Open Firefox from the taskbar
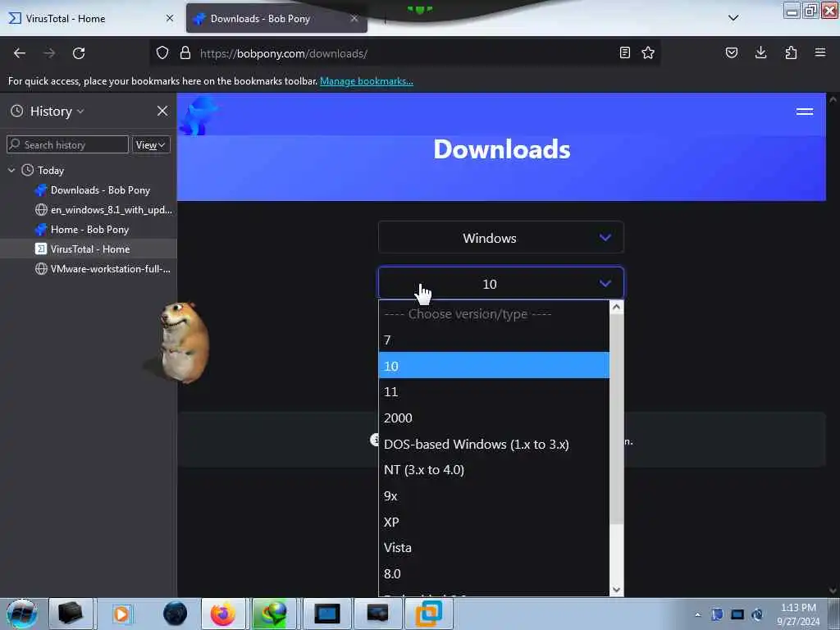The image size is (840, 630). coord(223,614)
